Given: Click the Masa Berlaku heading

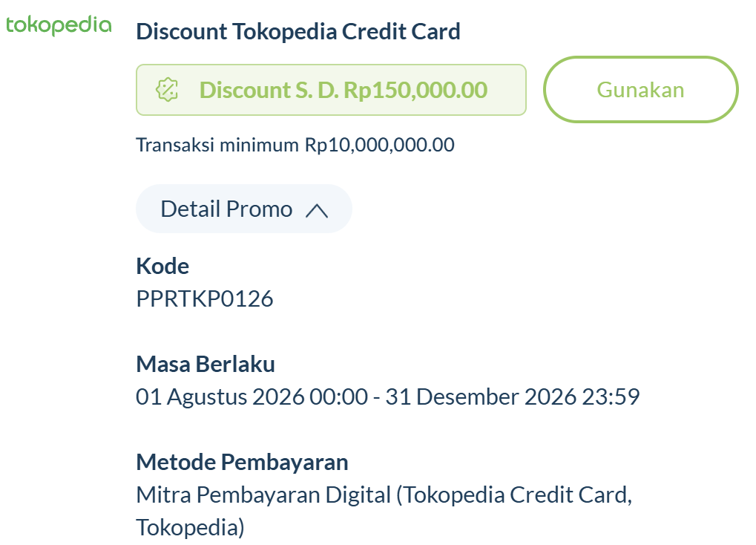Looking at the screenshot, I should (x=206, y=364).
